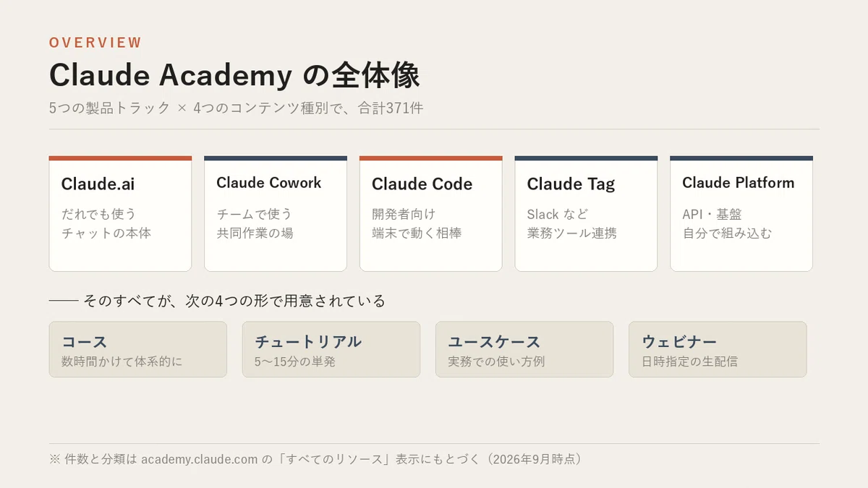Click the ユースケース content type box
This screenshot has width=868, height=488.
pyautogui.click(x=524, y=349)
